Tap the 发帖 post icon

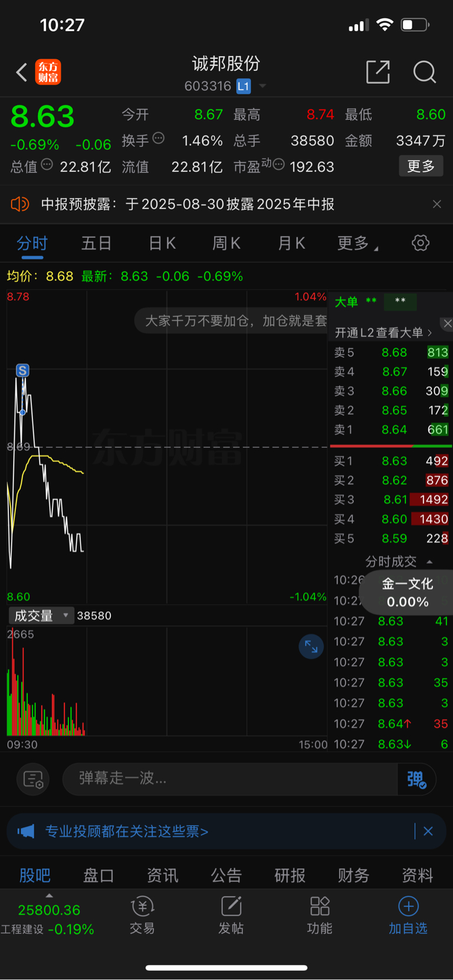pos(231,916)
